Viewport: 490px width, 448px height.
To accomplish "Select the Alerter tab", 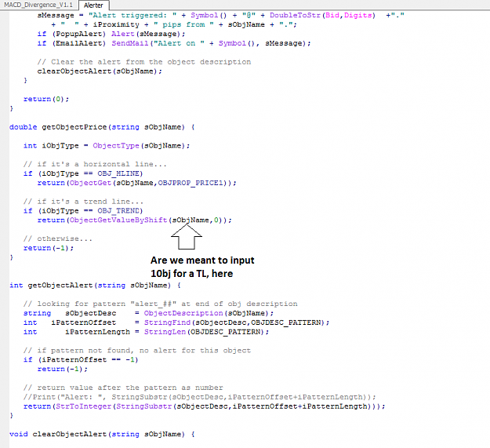I will coord(93,5).
